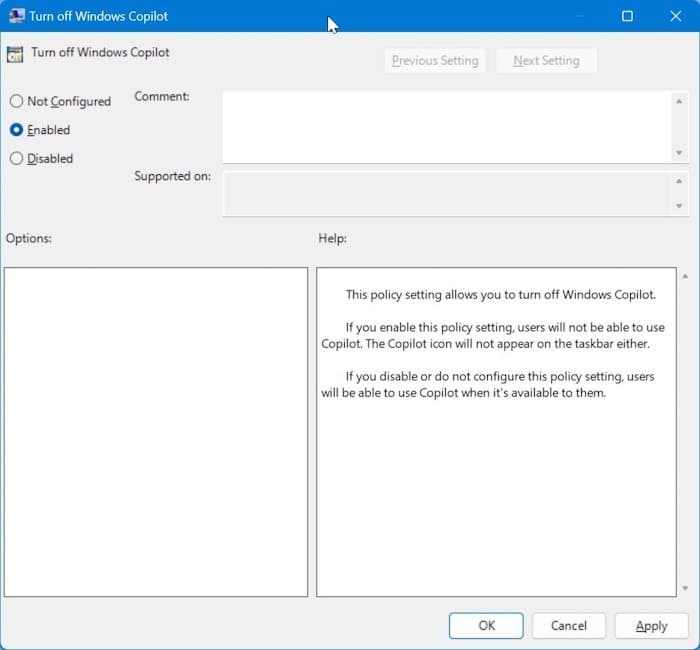Image resolution: width=700 pixels, height=650 pixels.
Task: Apply the policy changes
Action: [x=651, y=625]
